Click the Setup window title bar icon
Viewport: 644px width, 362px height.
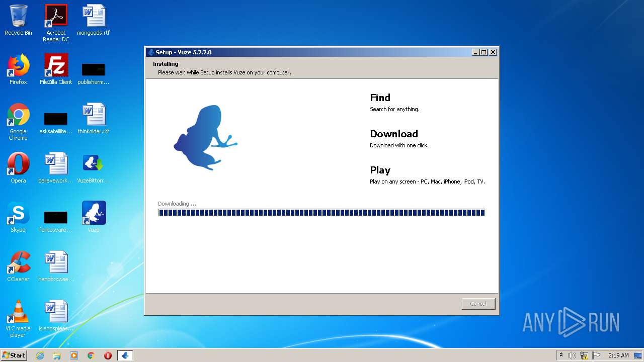[x=150, y=52]
